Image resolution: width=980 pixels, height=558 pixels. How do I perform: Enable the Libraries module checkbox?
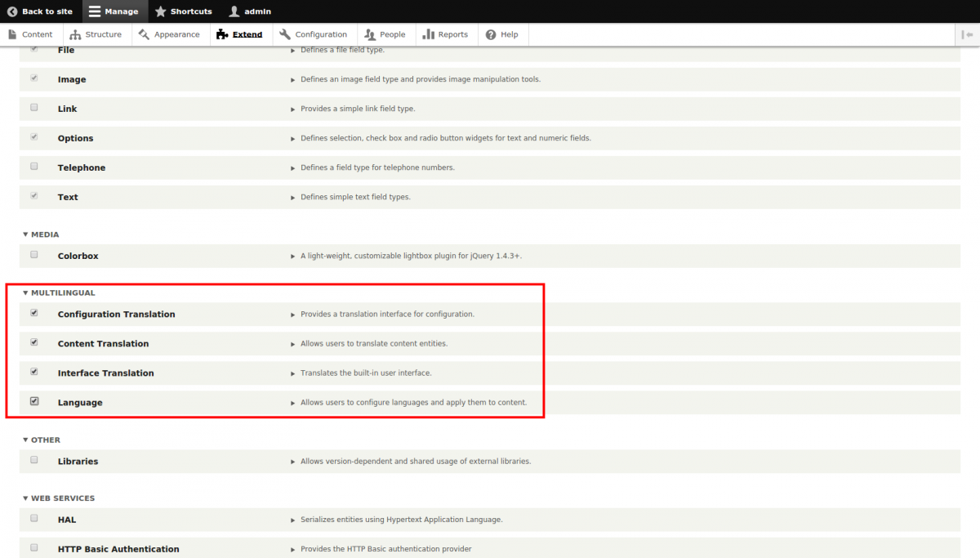(34, 460)
